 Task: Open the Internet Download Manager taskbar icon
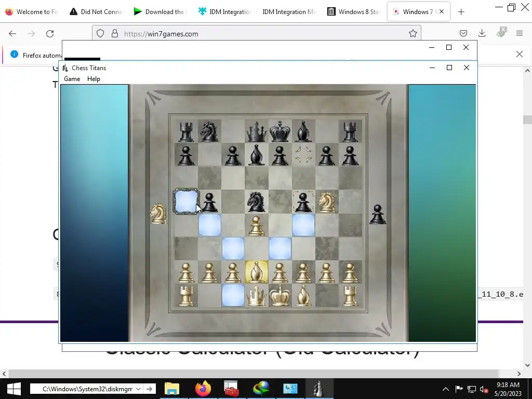[261, 389]
